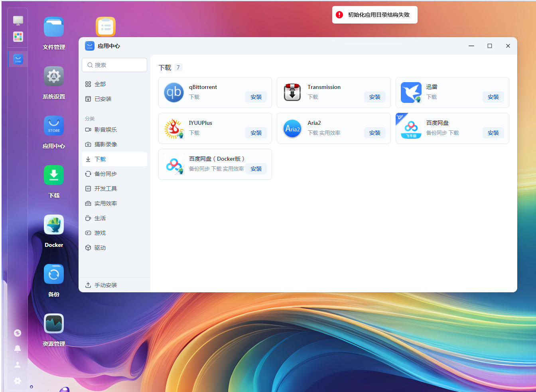Open 文件管理 from the desktop
Screen dimensions: 536x392
(54, 27)
